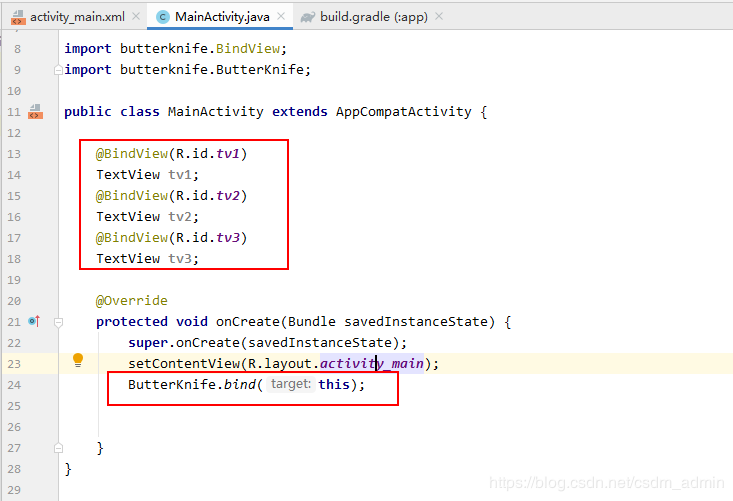Click the field declaration TextView tv1;
Image resolution: width=733 pixels, height=501 pixels.
pos(148,175)
